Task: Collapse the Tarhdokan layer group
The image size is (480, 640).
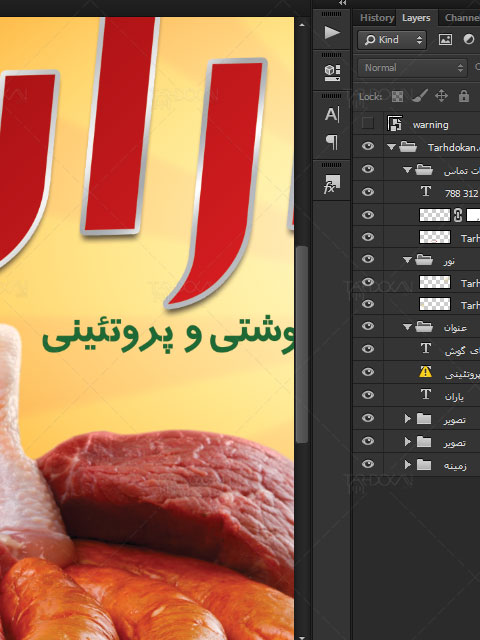Action: (391, 147)
